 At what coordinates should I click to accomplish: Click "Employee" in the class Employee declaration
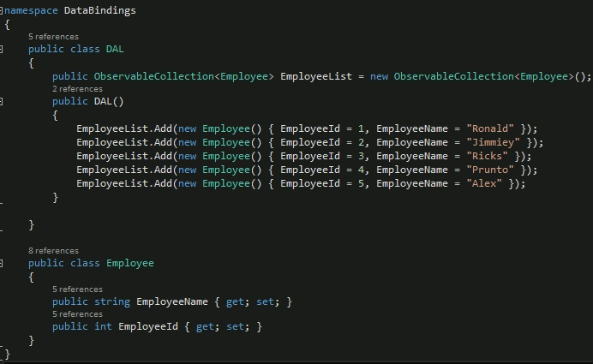click(x=130, y=263)
